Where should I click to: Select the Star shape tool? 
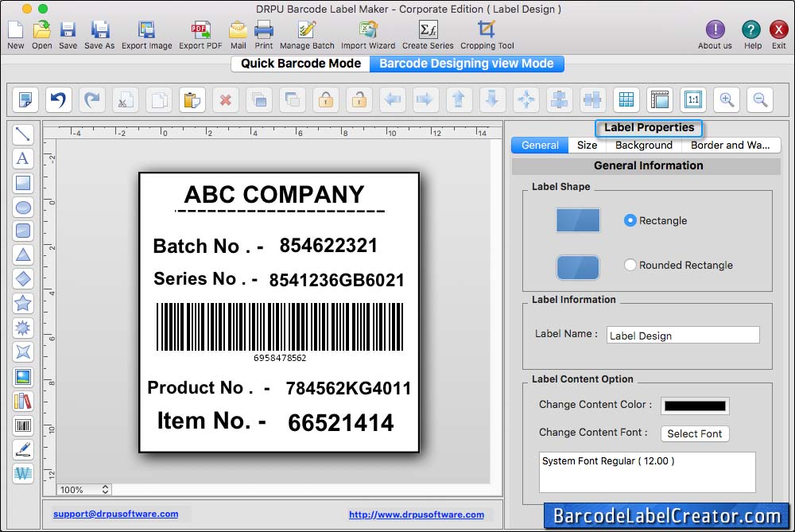(23, 303)
